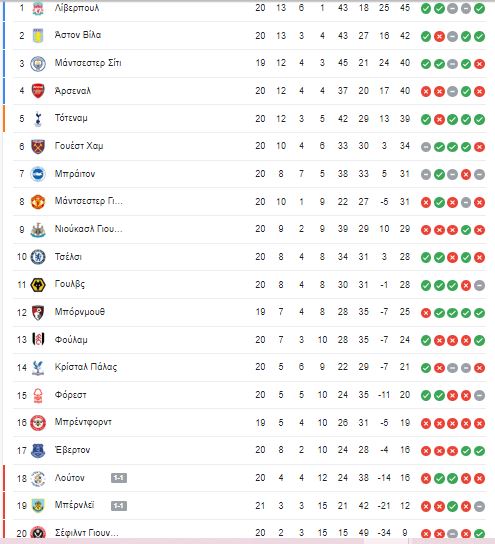Click the 1-1 live score badge beside Μπέρνλεϊ
This screenshot has height=544, width=495.
point(119,506)
